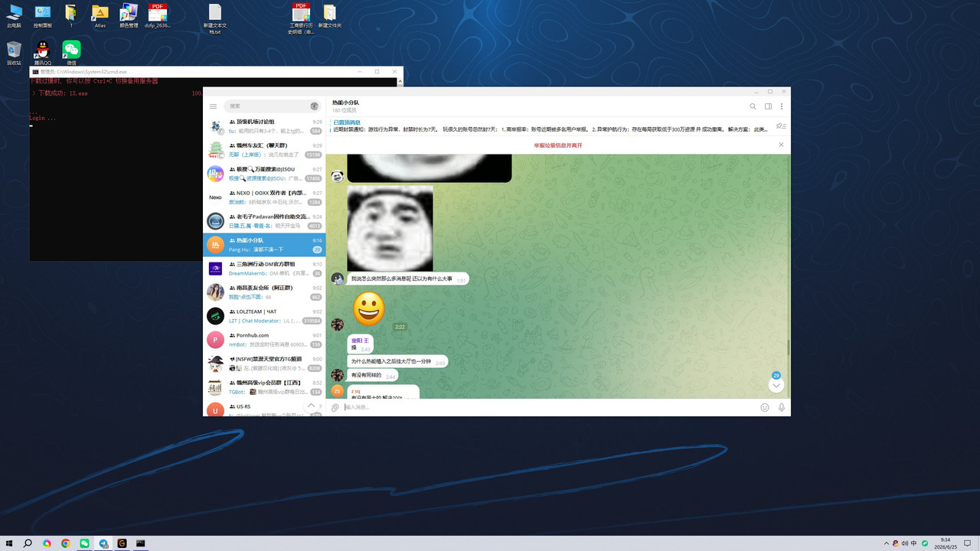Dismiss the report spam bar
The image size is (980, 551).
click(781, 145)
